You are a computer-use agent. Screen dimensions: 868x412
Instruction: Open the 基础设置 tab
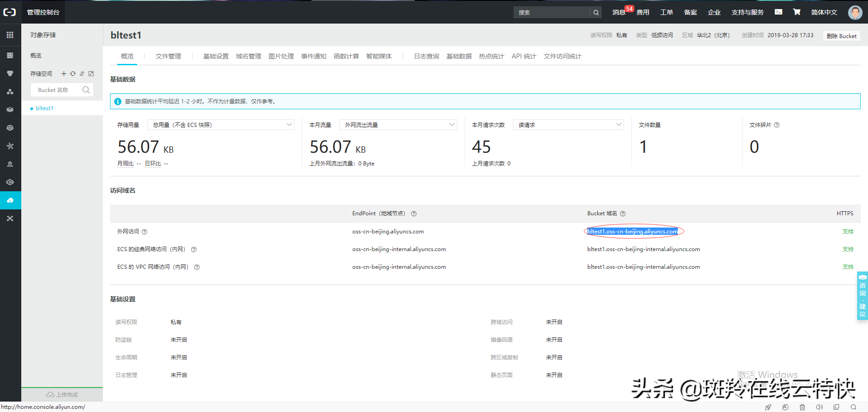(216, 56)
